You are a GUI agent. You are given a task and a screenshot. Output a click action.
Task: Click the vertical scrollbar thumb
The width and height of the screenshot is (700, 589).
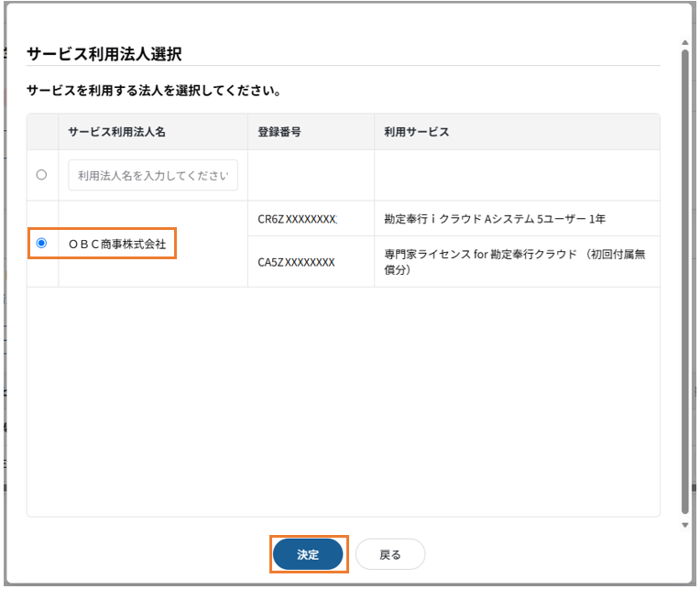[x=684, y=282]
